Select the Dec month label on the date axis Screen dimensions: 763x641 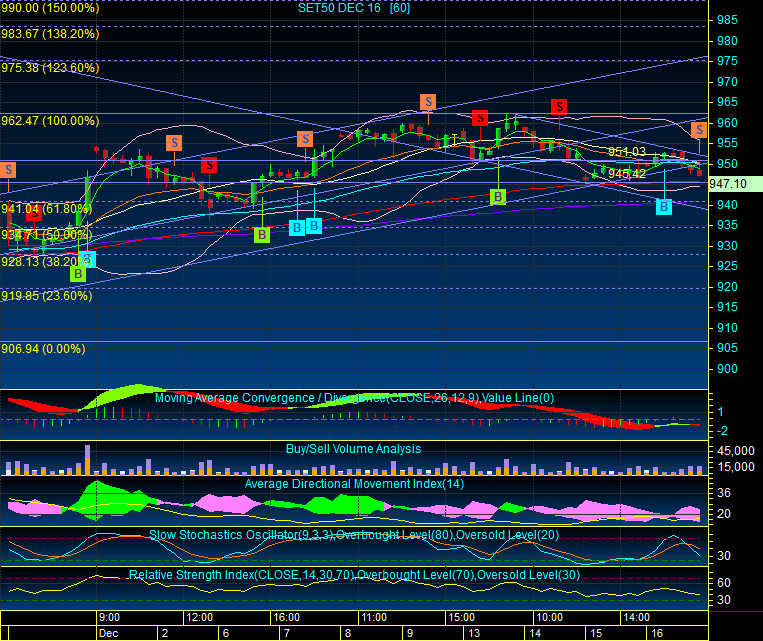(109, 633)
